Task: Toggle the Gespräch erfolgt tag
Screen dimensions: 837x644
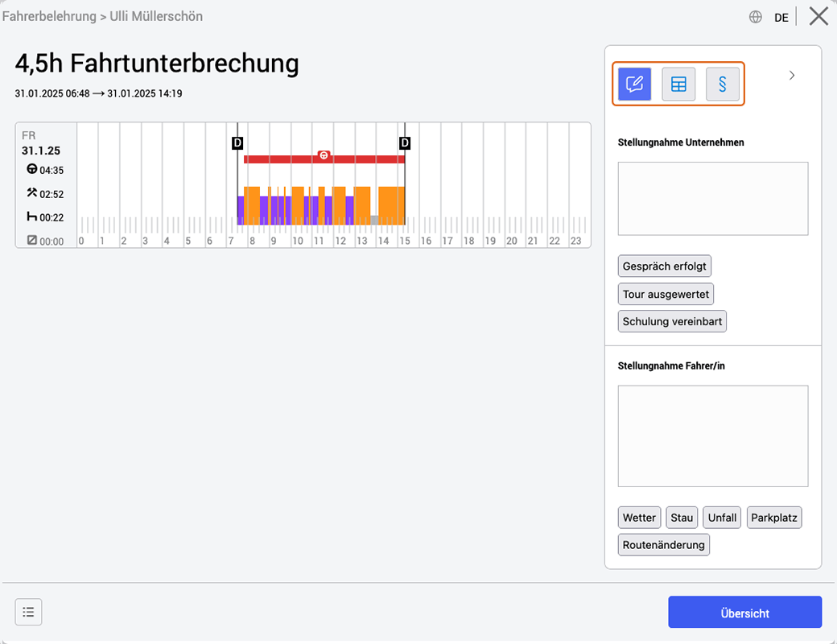Action: (x=664, y=266)
